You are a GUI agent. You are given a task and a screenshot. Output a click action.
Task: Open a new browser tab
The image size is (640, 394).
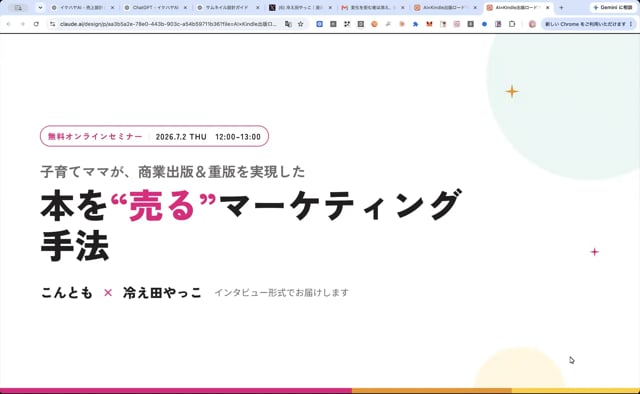point(561,7)
